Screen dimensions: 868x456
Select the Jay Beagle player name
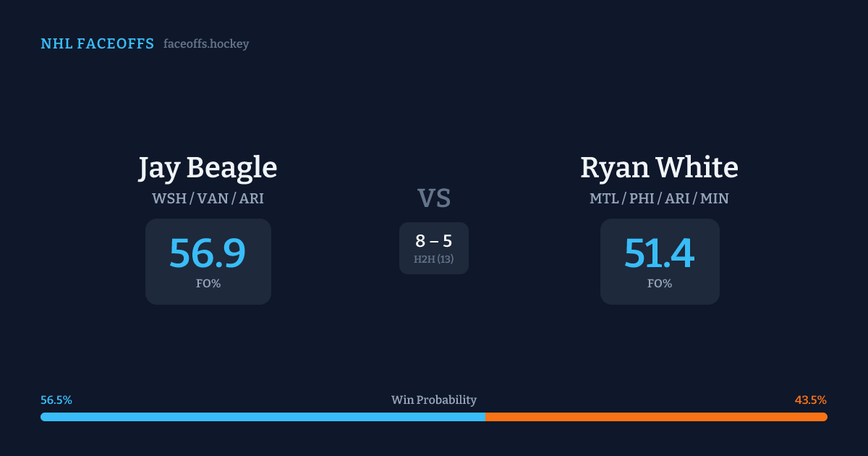coord(208,168)
